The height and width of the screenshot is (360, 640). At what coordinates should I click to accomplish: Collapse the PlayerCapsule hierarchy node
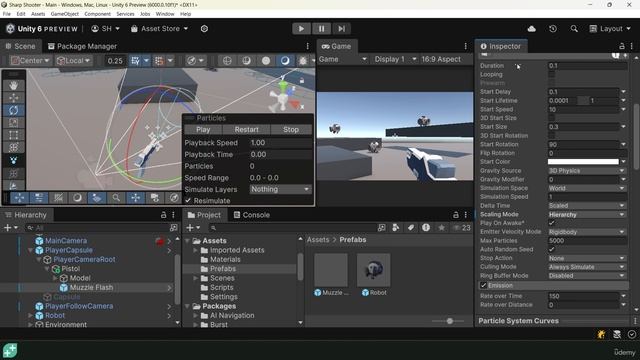[x=31, y=250]
